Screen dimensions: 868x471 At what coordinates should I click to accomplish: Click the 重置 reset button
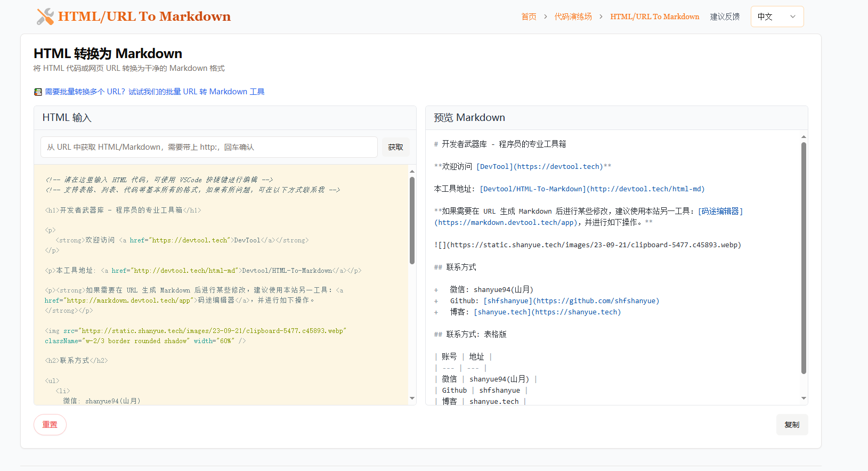point(50,425)
